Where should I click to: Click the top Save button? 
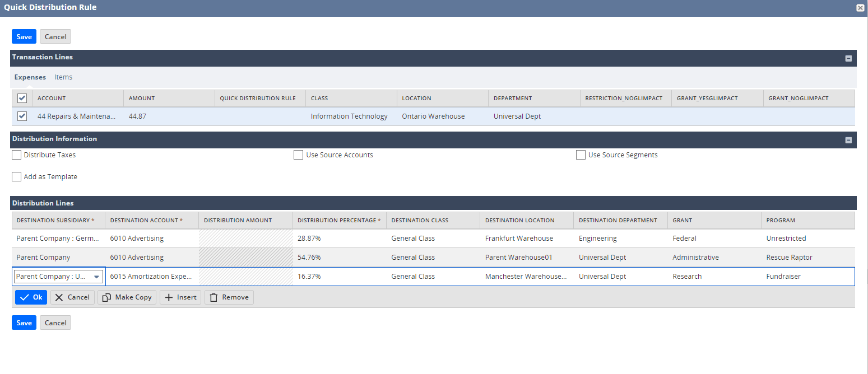24,37
